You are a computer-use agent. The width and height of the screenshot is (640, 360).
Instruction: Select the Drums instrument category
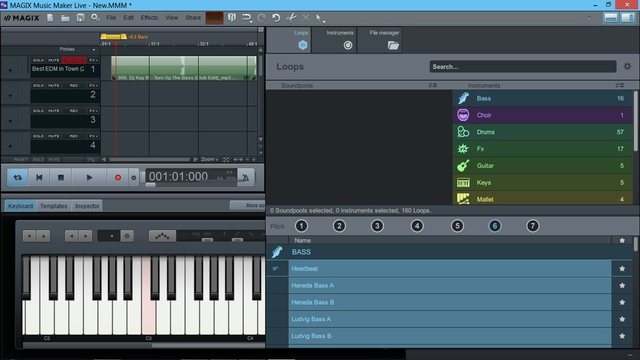(543, 132)
